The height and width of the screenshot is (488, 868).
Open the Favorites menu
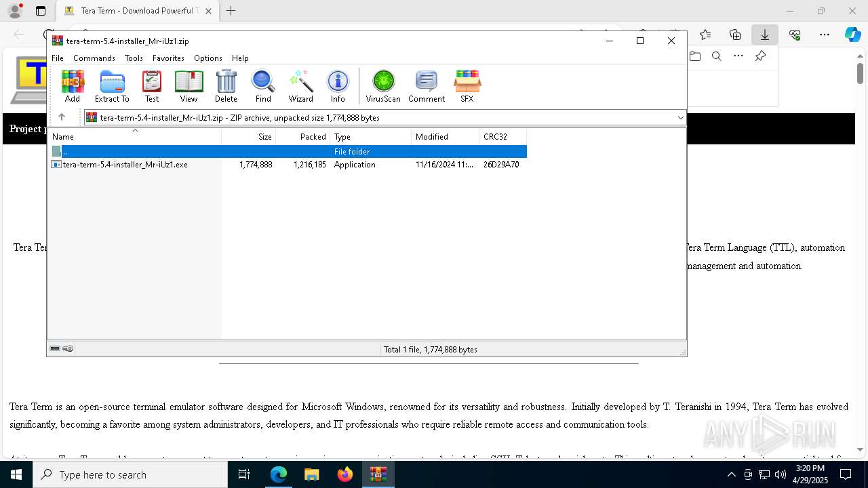[x=168, y=58]
